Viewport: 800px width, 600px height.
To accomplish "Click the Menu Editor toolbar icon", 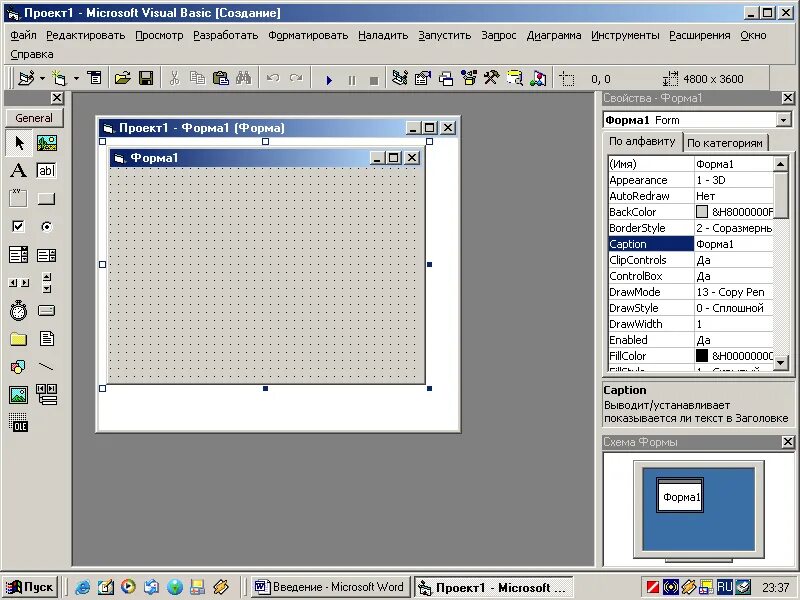I will 94,79.
